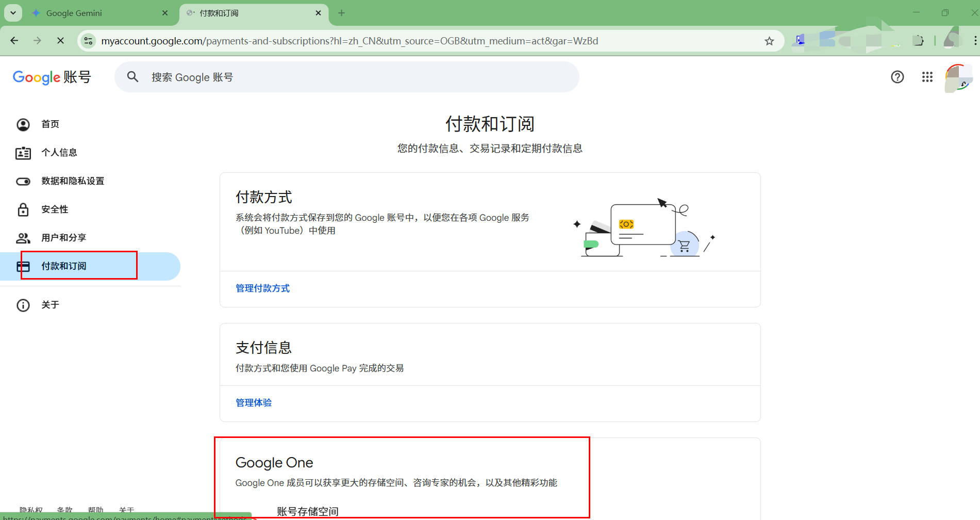Screen dimensions: 980x520
Task: Click the 帮助 footer link
Action: click(95, 510)
